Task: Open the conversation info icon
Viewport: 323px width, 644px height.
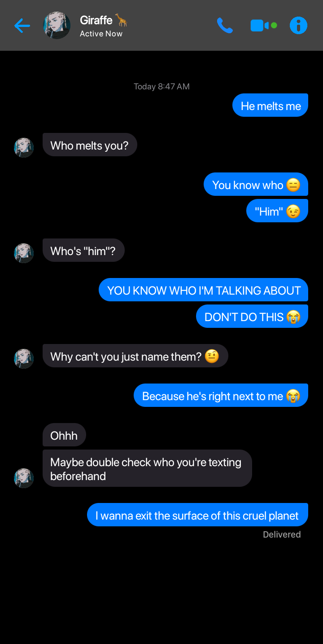Action: tap(299, 26)
